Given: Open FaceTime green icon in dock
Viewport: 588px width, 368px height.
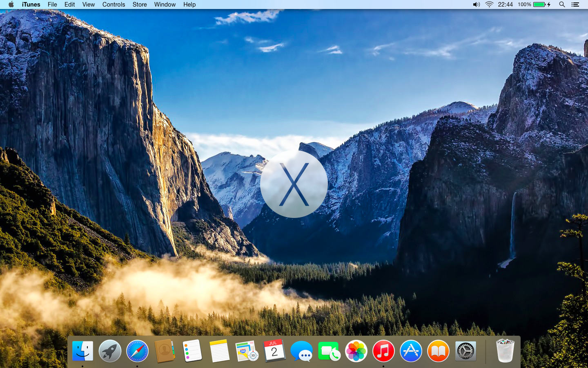Looking at the screenshot, I should click(x=329, y=351).
